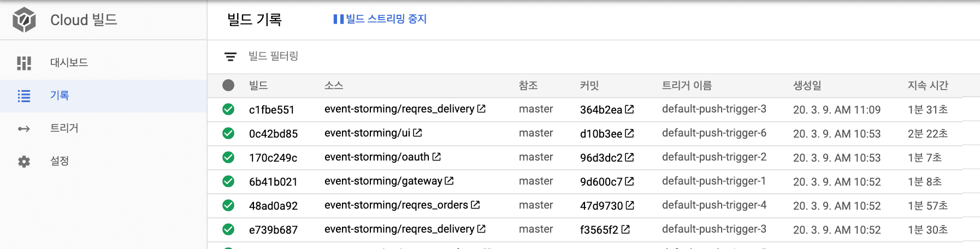The height and width of the screenshot is (249, 980).
Task: Open external link icon next to commit 47d9730
Action: [x=630, y=205]
